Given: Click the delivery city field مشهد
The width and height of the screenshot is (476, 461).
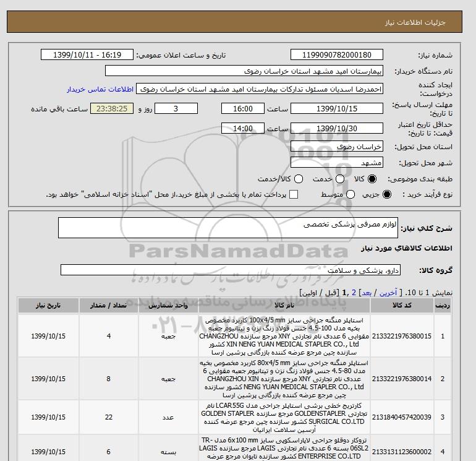Looking at the screenshot, I should pos(337,163).
